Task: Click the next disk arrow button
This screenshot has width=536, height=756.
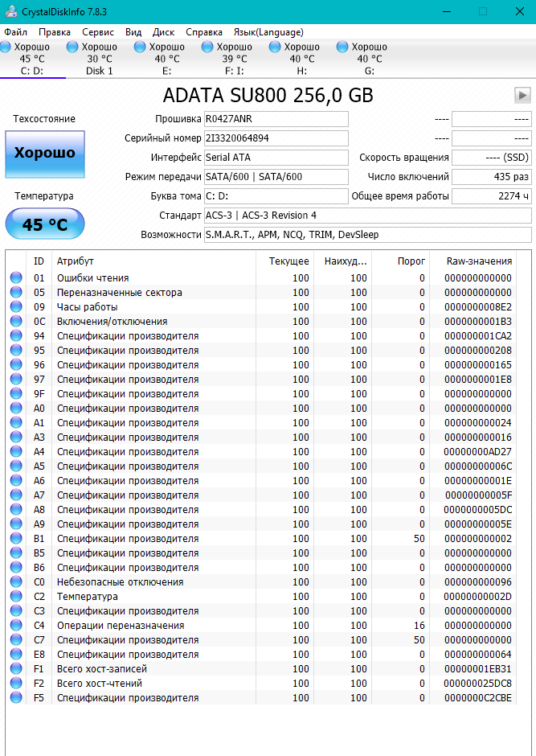Action: pos(522,95)
